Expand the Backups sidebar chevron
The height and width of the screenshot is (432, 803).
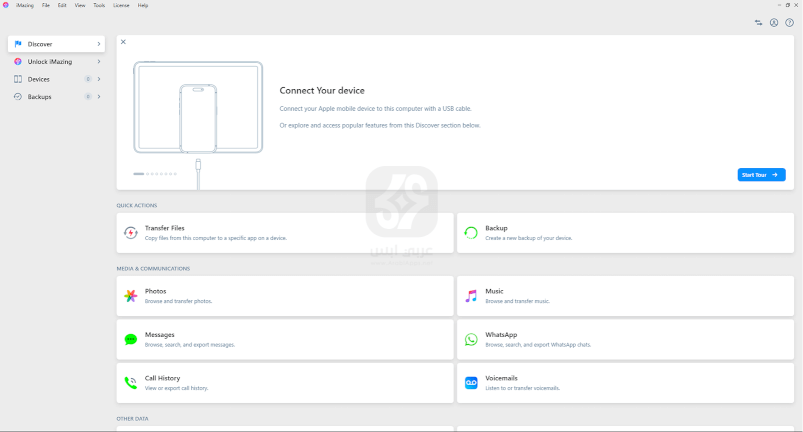pos(98,97)
